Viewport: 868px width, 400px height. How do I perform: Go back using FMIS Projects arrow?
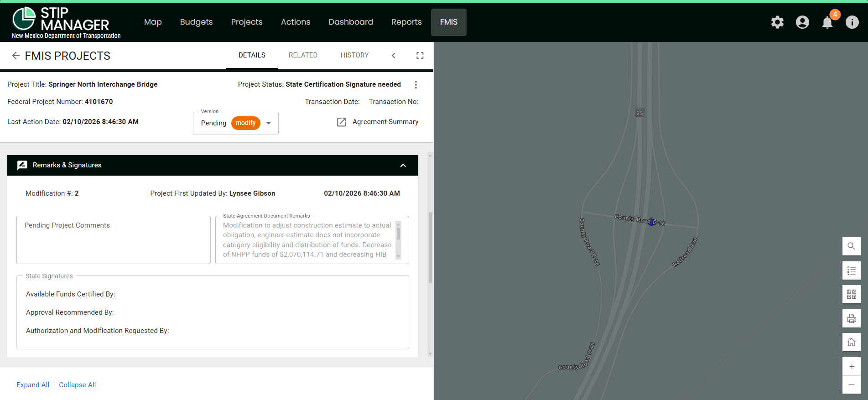16,56
